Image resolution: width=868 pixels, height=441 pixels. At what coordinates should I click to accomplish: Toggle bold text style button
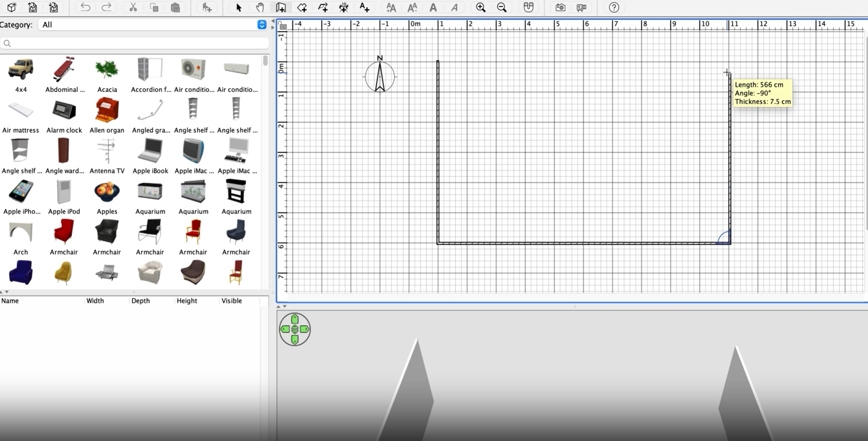433,7
